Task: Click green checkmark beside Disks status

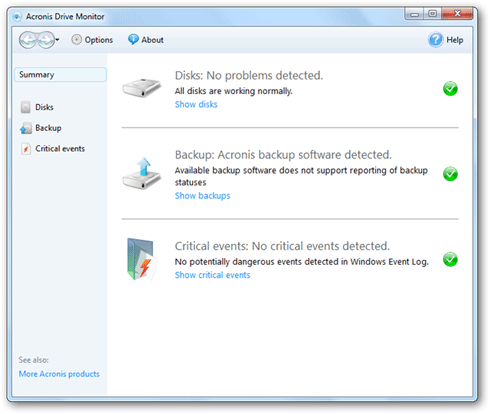Action: click(x=450, y=89)
